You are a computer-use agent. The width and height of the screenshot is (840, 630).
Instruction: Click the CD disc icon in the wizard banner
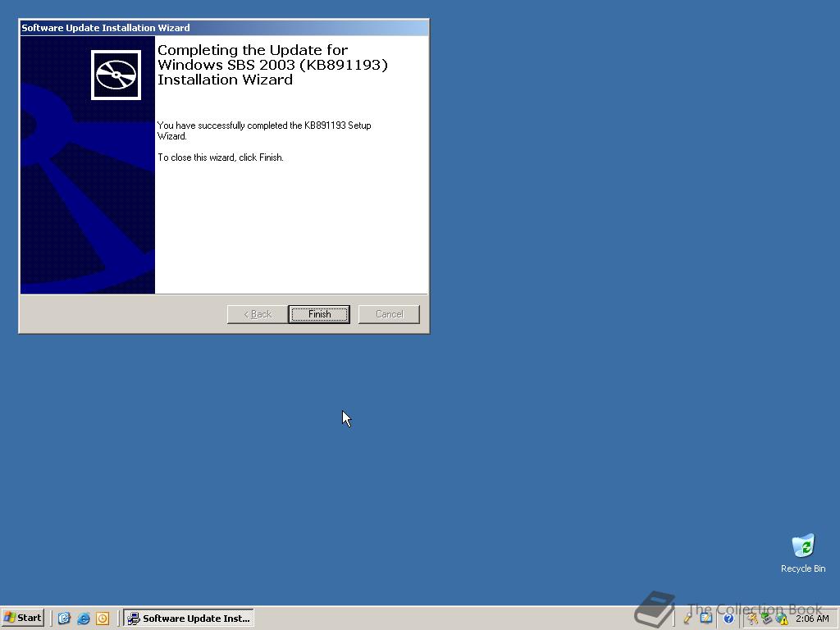[x=116, y=75]
